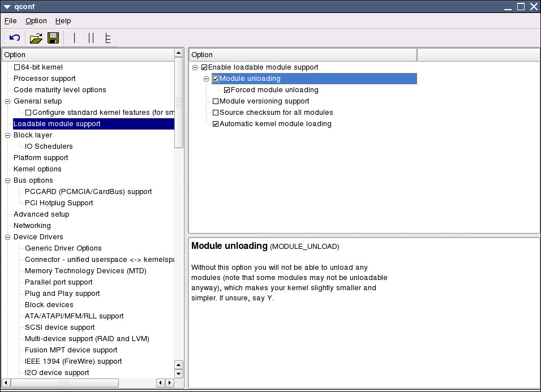Uncheck Automatic kernel module loading
The image size is (541, 392).
(x=216, y=124)
